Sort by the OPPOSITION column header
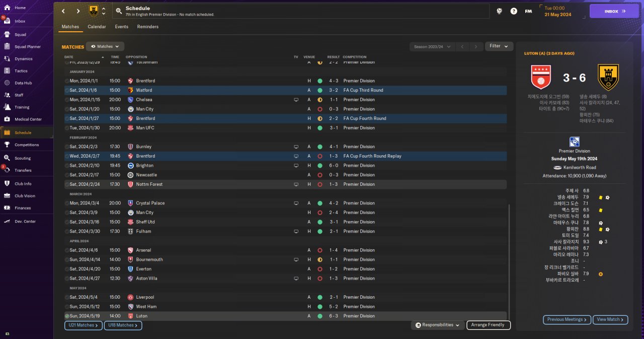Screen dimensions: 644x339 pyautogui.click(x=137, y=57)
